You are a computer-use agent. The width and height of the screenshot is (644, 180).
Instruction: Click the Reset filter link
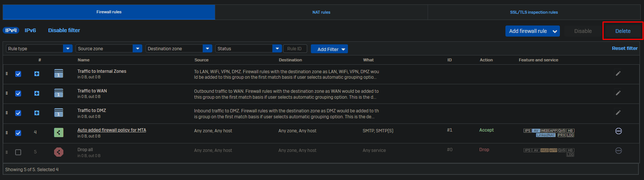tap(624, 48)
